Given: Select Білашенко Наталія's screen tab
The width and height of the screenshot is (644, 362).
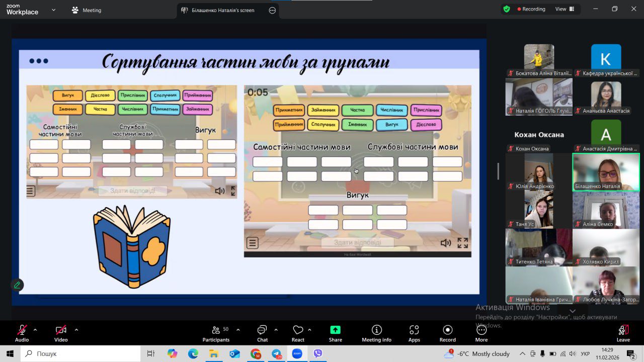Looking at the screenshot, I should [x=222, y=10].
